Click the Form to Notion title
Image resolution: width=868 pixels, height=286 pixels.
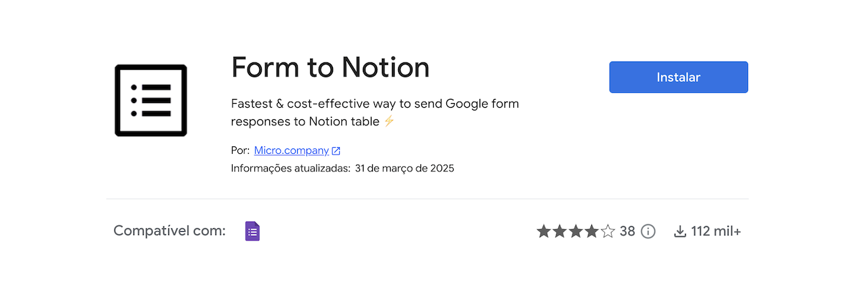(330, 67)
